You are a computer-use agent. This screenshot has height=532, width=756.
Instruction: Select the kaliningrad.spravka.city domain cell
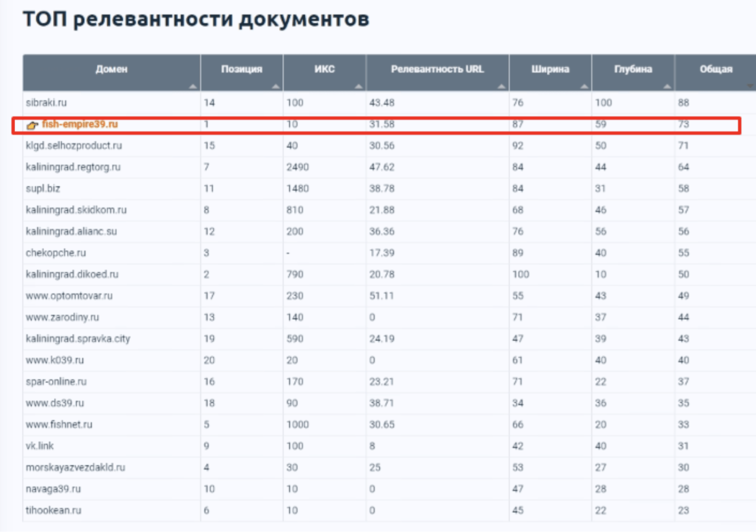pyautogui.click(x=111, y=338)
